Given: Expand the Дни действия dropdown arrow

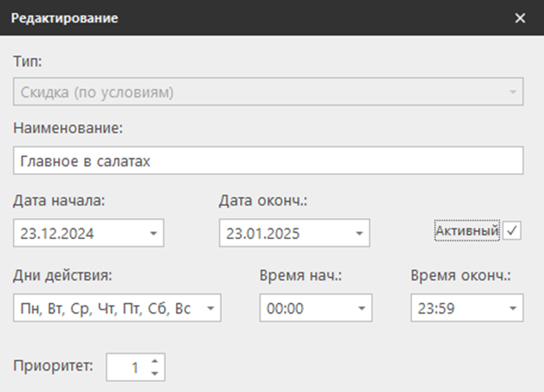Looking at the screenshot, I should [x=210, y=308].
